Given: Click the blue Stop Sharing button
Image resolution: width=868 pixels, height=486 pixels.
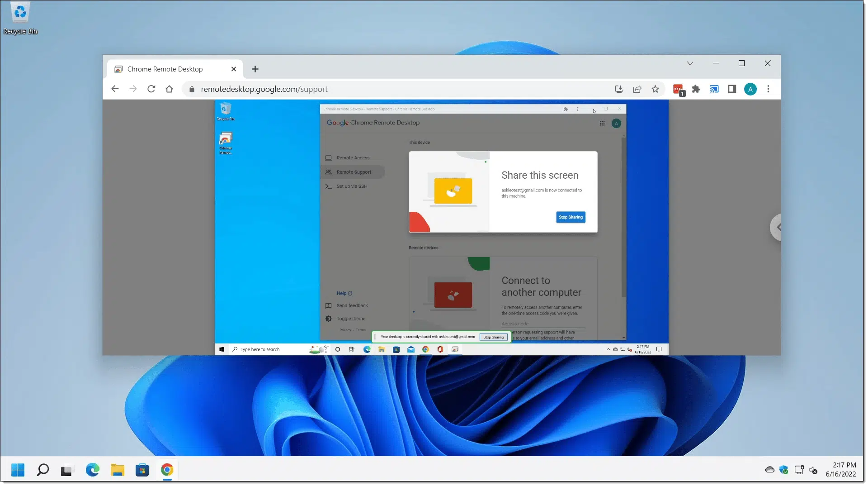Looking at the screenshot, I should click(571, 217).
